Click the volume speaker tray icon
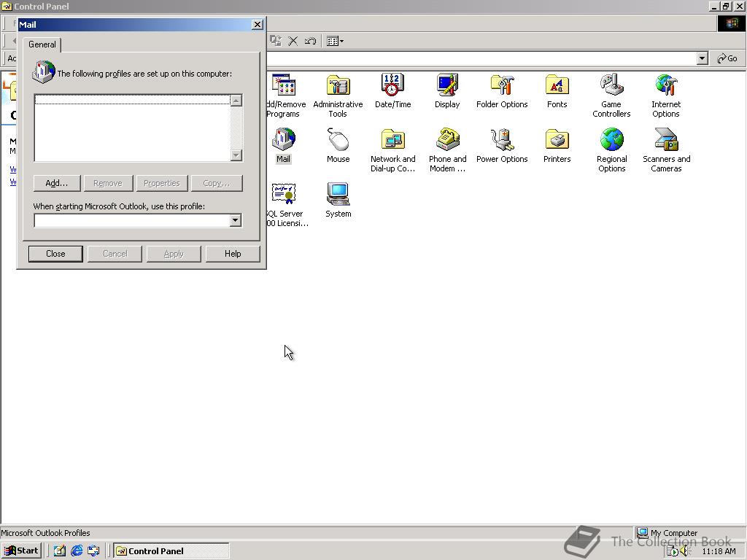 [686, 551]
